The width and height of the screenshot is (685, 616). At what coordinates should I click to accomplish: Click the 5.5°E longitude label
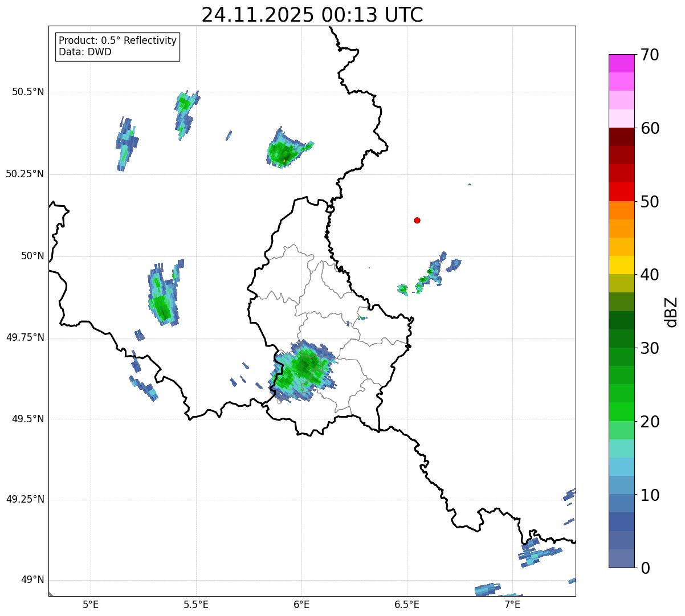(x=196, y=604)
